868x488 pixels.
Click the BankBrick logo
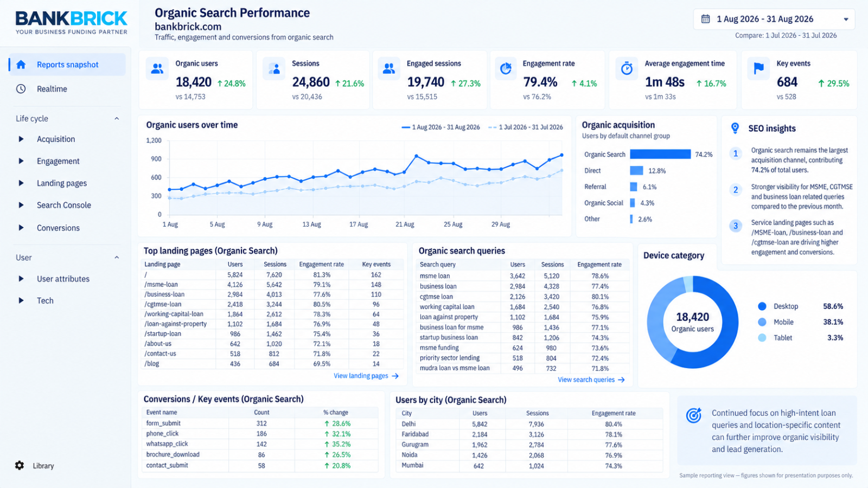tap(71, 22)
